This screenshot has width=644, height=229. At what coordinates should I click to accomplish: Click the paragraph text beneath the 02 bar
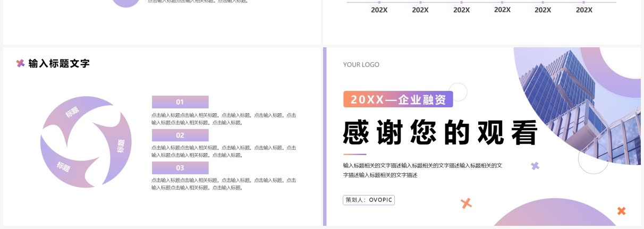[x=224, y=151]
